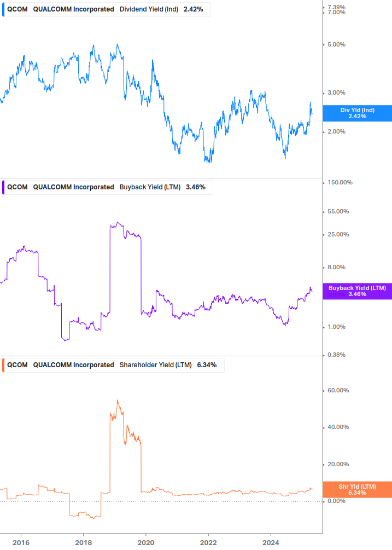Click the 7.39% top axis value
Image resolution: width=392 pixels, height=550 pixels.
click(x=336, y=7)
